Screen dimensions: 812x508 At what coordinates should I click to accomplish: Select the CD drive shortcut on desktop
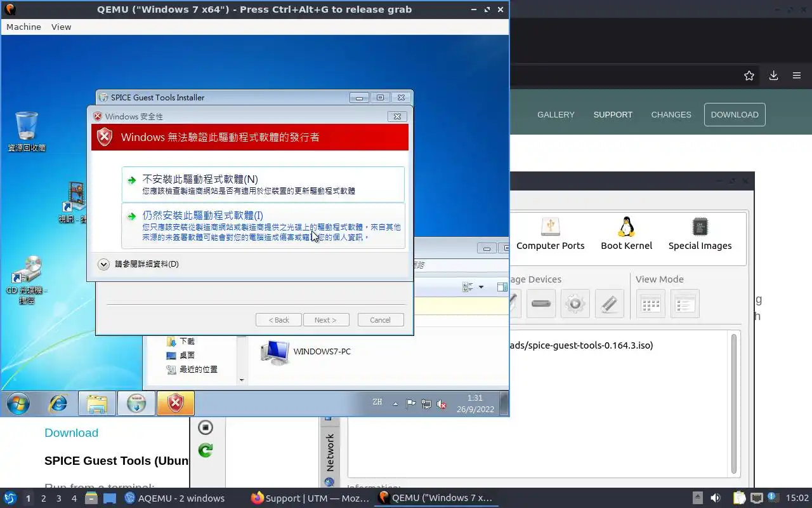point(27,280)
